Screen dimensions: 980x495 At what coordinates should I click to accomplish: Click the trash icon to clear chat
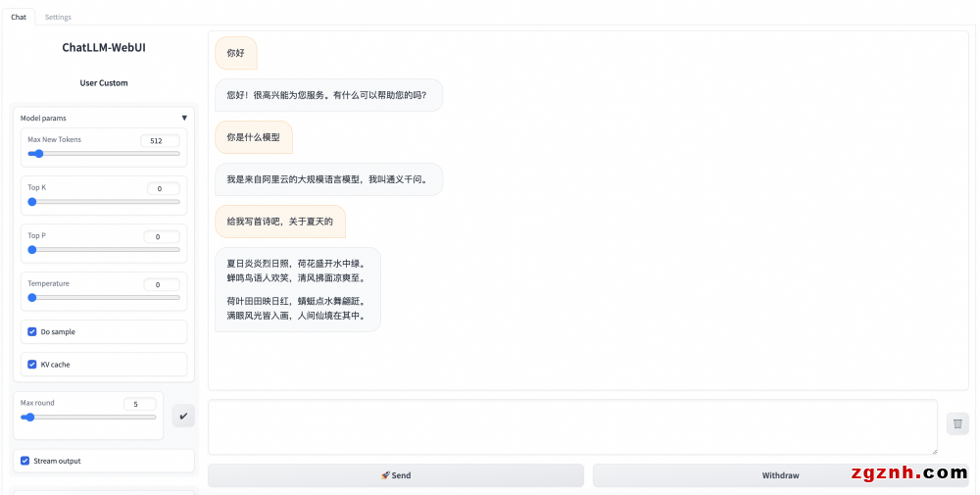point(957,423)
